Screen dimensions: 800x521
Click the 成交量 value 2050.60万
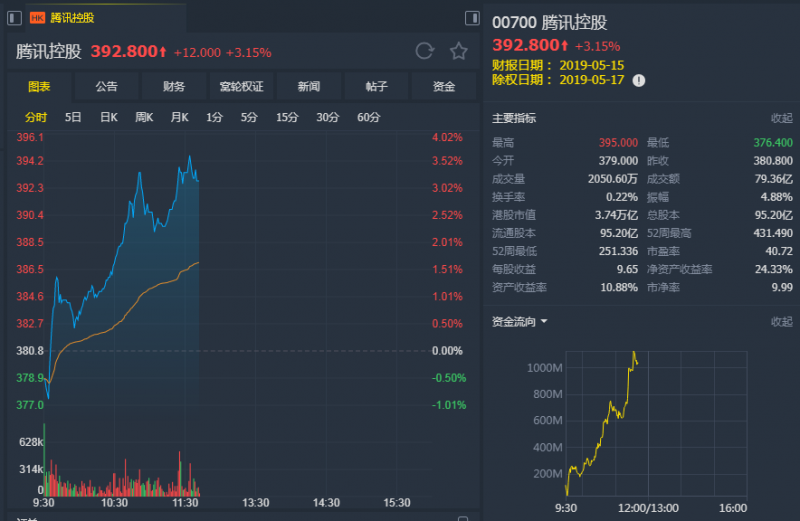coord(613,179)
